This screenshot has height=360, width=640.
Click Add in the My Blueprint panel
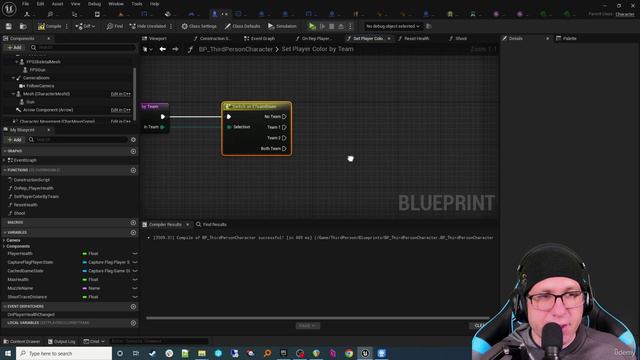point(14,140)
